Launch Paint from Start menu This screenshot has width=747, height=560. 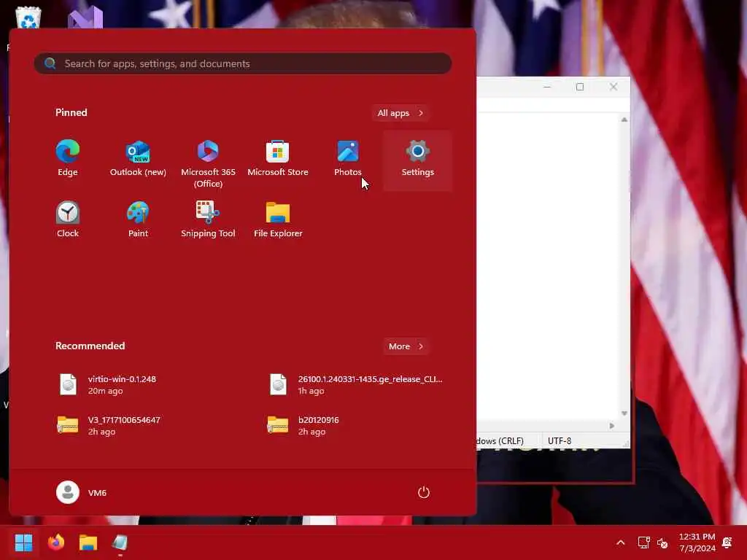[138, 219]
